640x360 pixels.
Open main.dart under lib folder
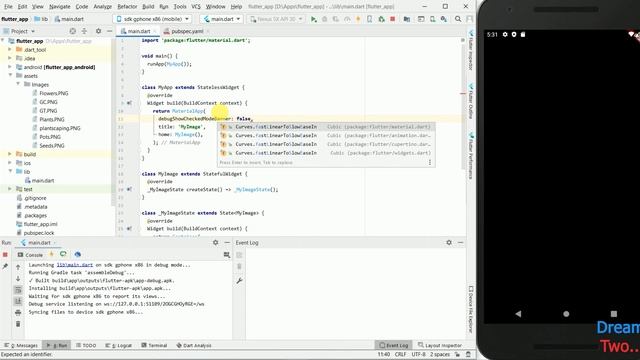43,180
